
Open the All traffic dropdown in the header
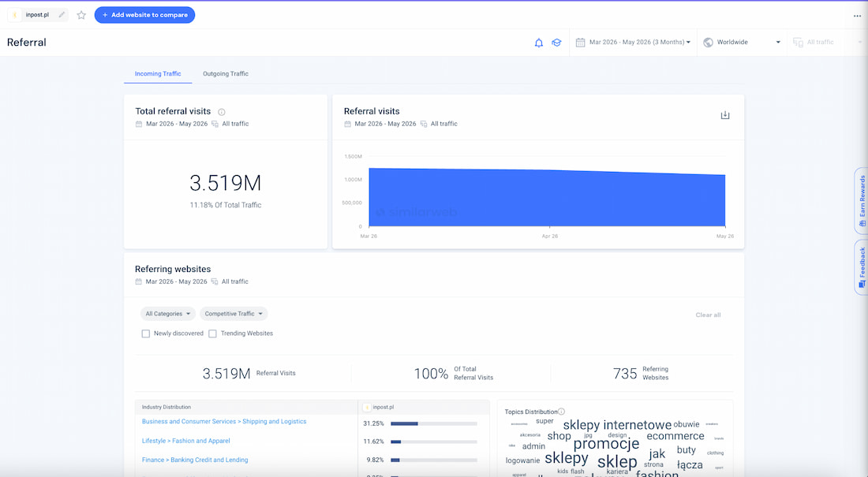(827, 42)
